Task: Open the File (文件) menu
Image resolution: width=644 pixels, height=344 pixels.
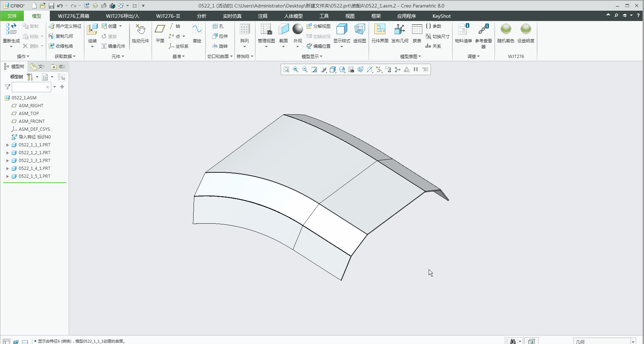Action: tap(12, 16)
